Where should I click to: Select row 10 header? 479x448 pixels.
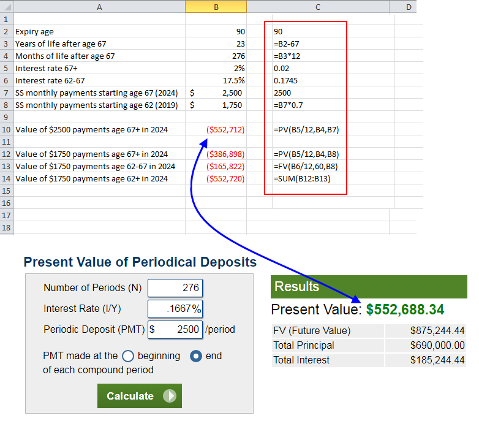click(x=6, y=129)
